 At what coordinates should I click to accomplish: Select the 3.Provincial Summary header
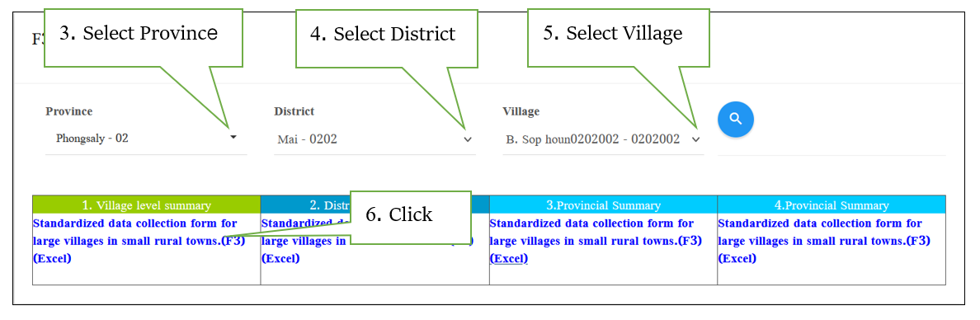click(603, 205)
